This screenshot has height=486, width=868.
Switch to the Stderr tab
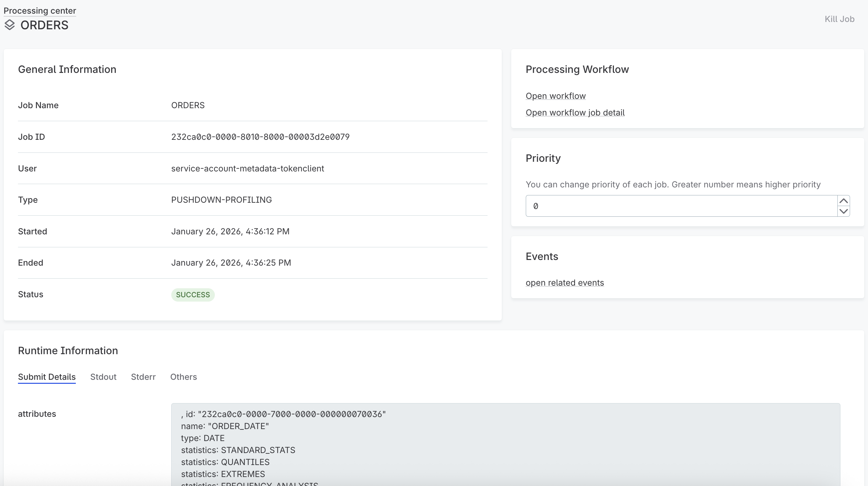pos(143,377)
